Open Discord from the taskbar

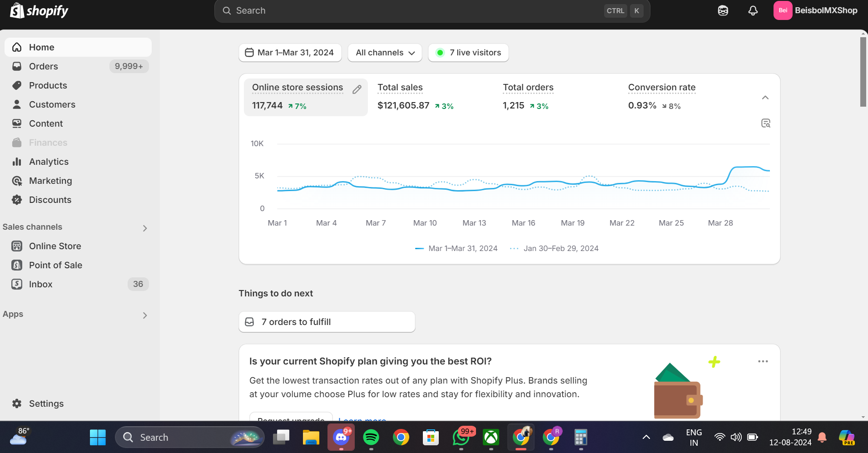click(341, 437)
